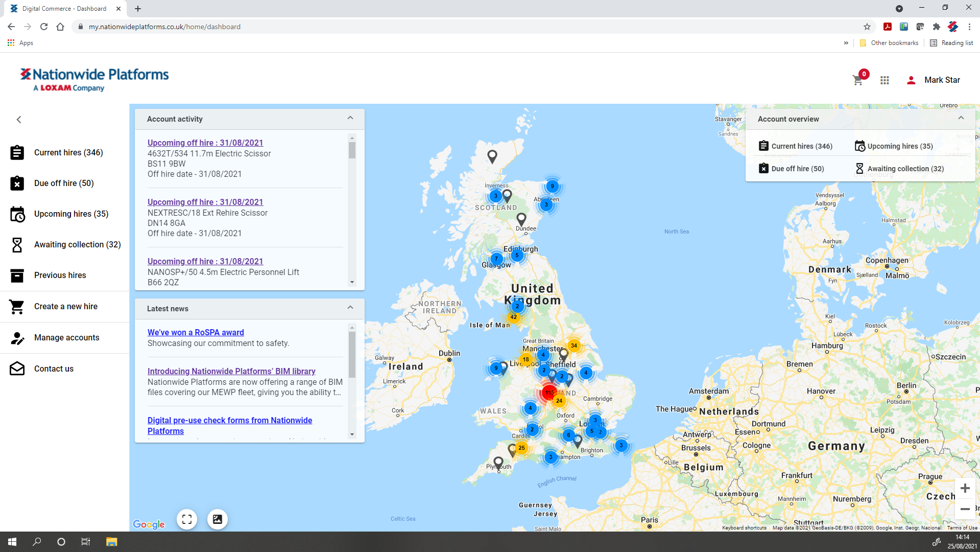This screenshot has height=552, width=980.
Task: Open Windows taskbar search
Action: click(37, 542)
